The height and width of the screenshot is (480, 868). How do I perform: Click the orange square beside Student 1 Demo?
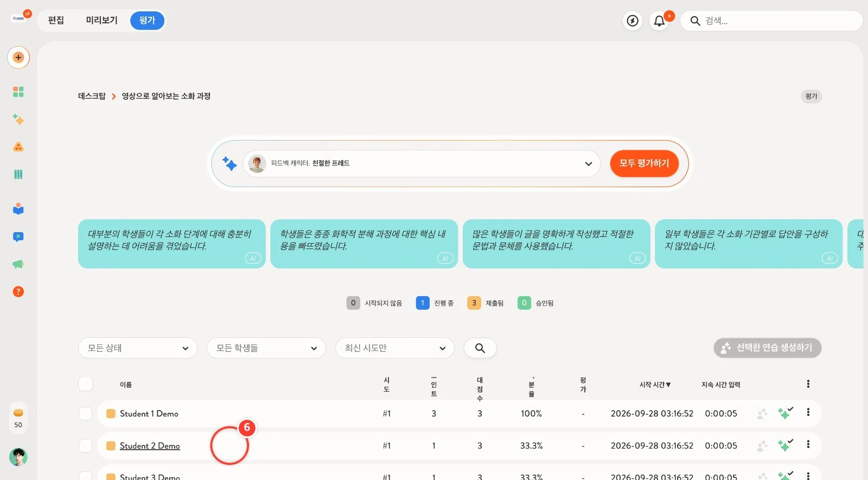point(111,413)
